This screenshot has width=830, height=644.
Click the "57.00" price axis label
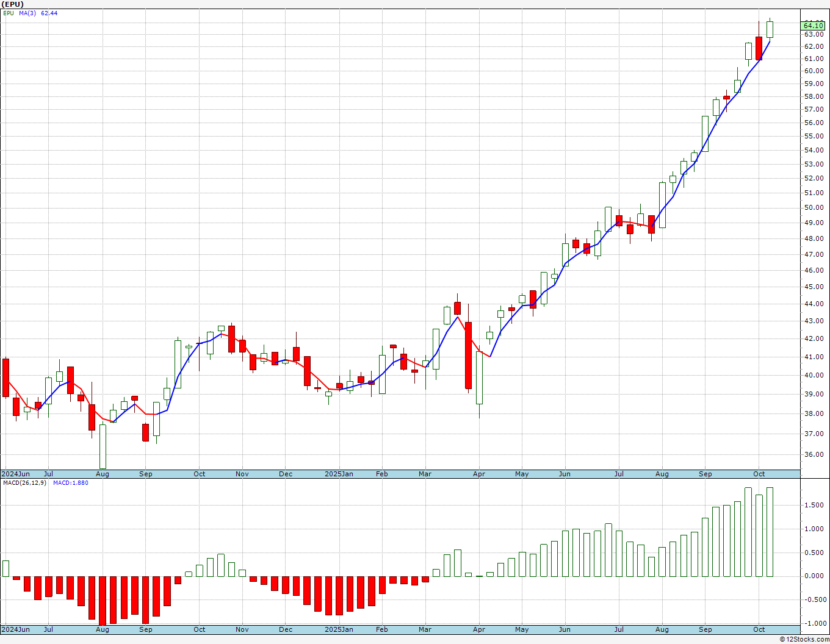[x=814, y=109]
